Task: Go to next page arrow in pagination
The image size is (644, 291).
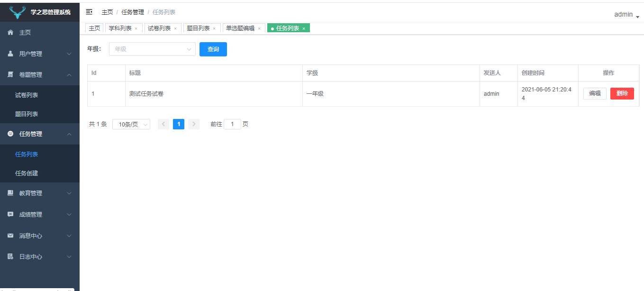Action: click(x=194, y=124)
